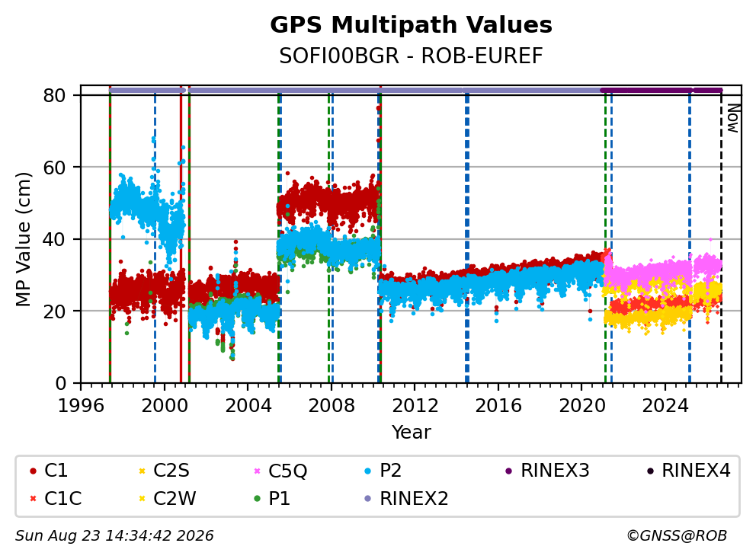Click the x-axis tick label 2000

coord(165,406)
